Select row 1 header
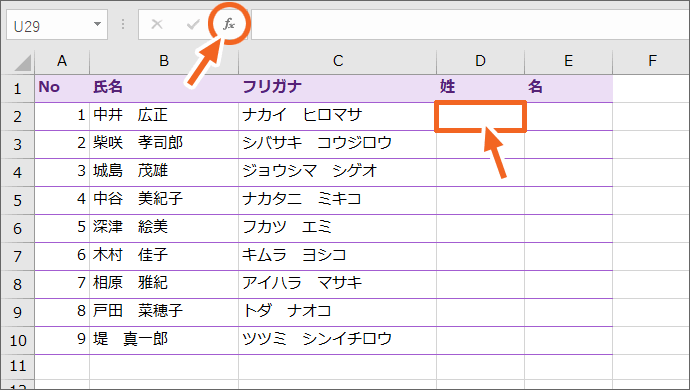 point(18,88)
